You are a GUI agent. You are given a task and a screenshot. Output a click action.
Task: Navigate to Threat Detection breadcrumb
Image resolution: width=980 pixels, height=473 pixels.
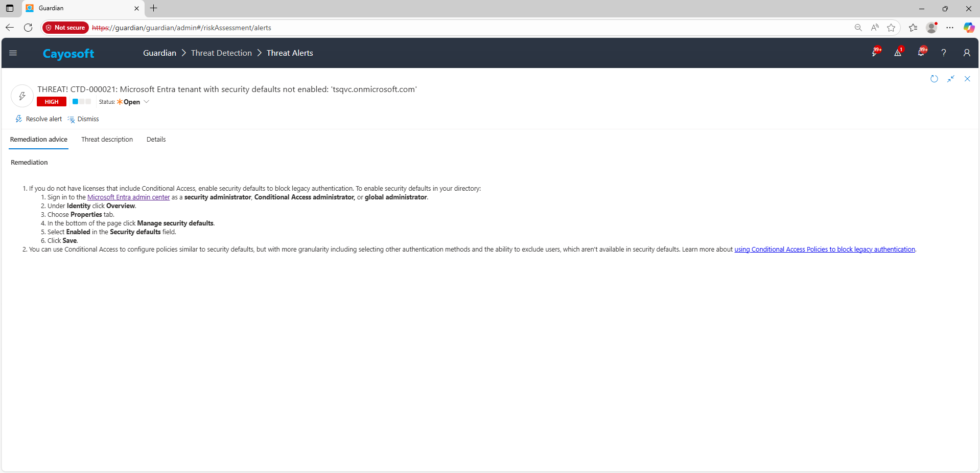point(221,53)
